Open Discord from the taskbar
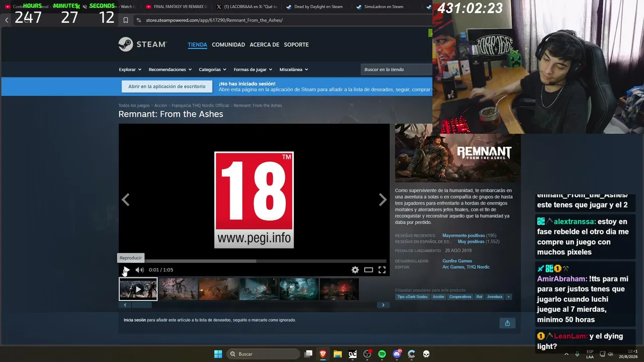The height and width of the screenshot is (362, 644). (397, 354)
